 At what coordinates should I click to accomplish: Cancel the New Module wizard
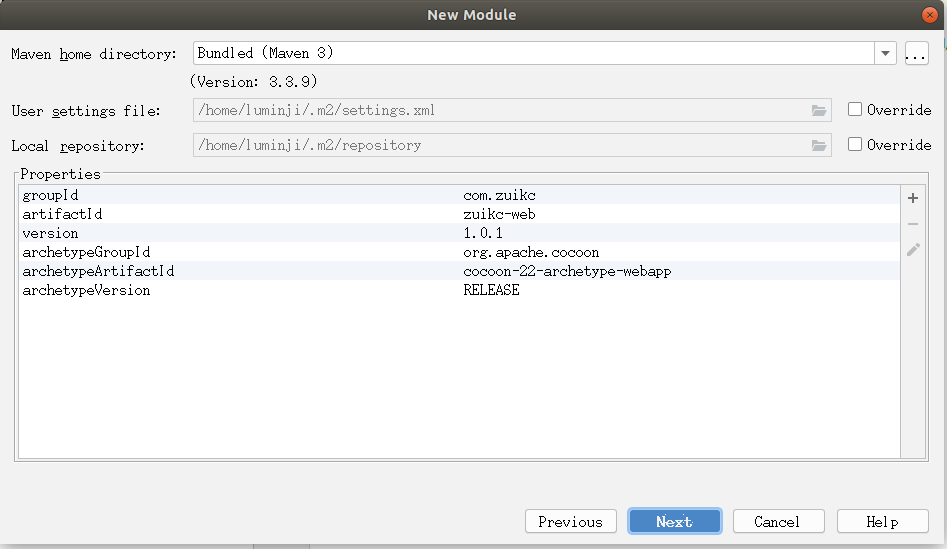pos(777,521)
